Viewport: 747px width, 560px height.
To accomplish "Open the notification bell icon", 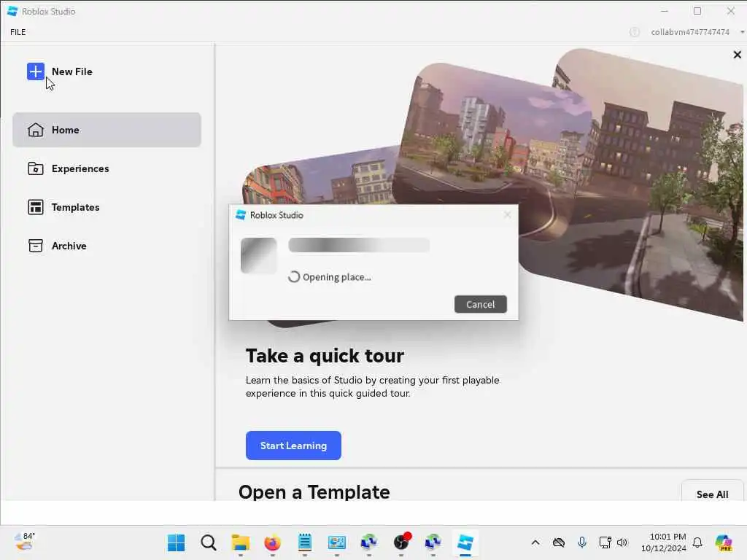I will 697,542.
